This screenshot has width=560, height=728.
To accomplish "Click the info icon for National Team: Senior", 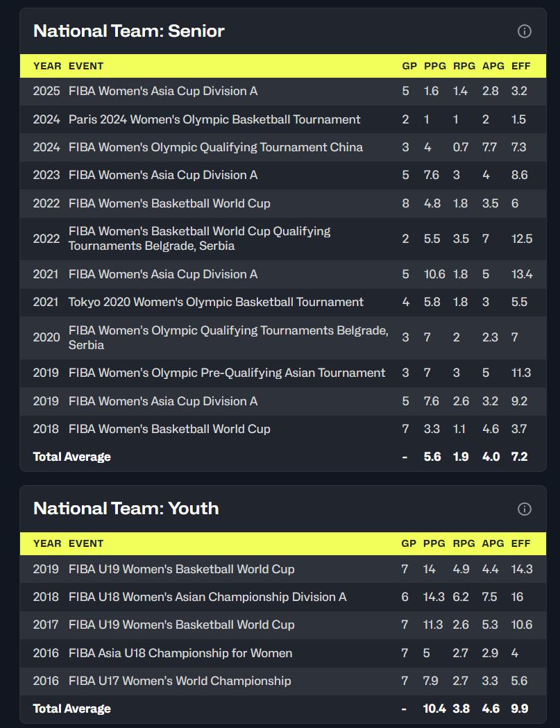I will [x=525, y=31].
